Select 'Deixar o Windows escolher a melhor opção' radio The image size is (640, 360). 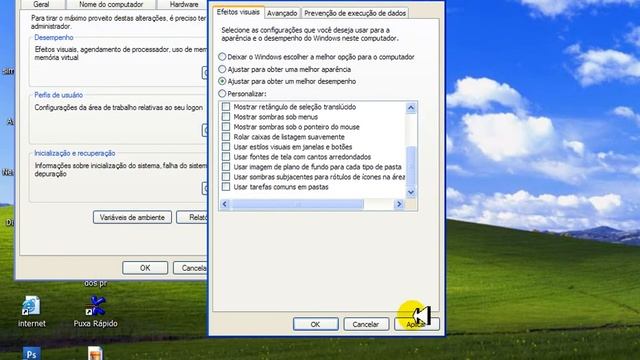pos(222,57)
